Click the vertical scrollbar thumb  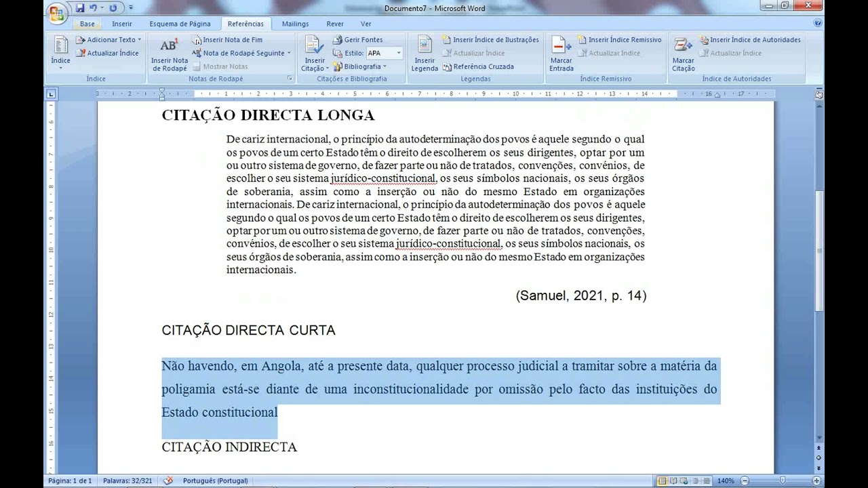point(818,251)
